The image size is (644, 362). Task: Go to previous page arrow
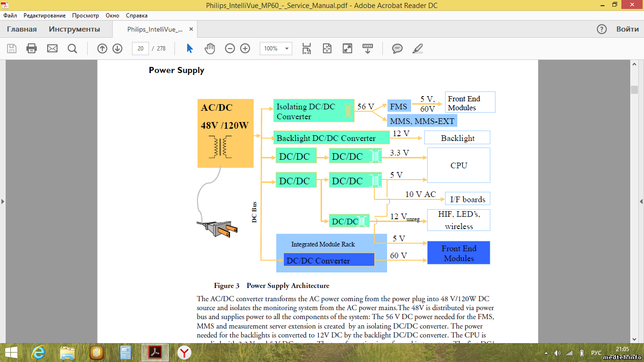tap(102, 49)
